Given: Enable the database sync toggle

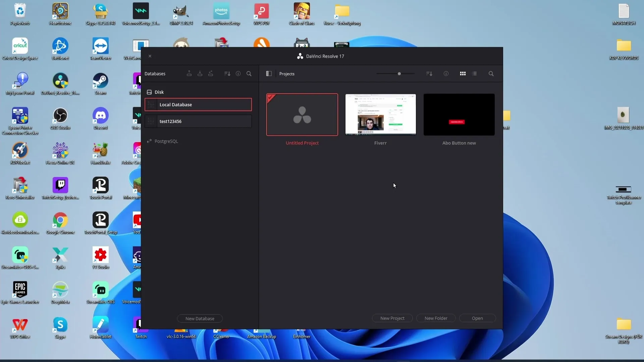Looking at the screenshot, I should click(x=211, y=73).
